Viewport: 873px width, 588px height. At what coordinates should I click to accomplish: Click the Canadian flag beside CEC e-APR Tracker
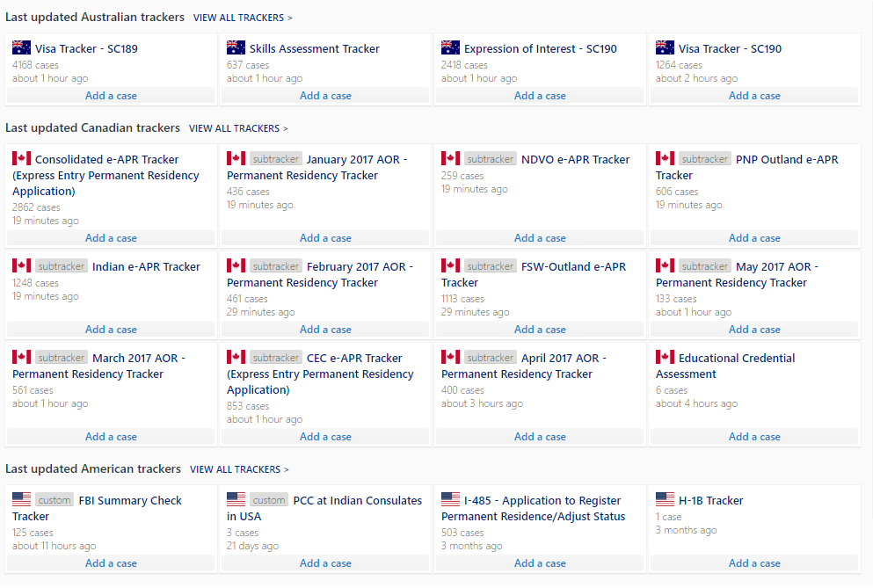coord(236,357)
